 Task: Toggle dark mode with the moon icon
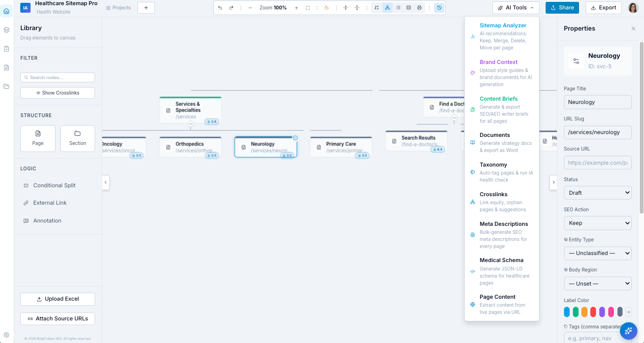(327, 8)
